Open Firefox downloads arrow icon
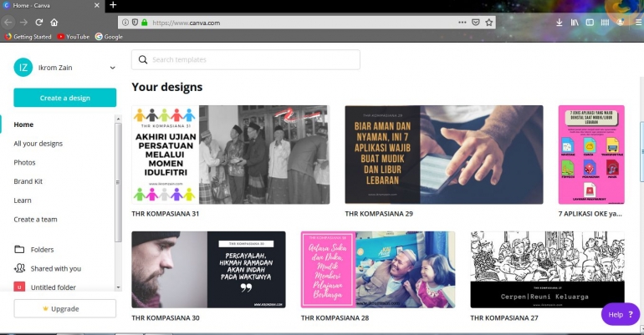 559,23
